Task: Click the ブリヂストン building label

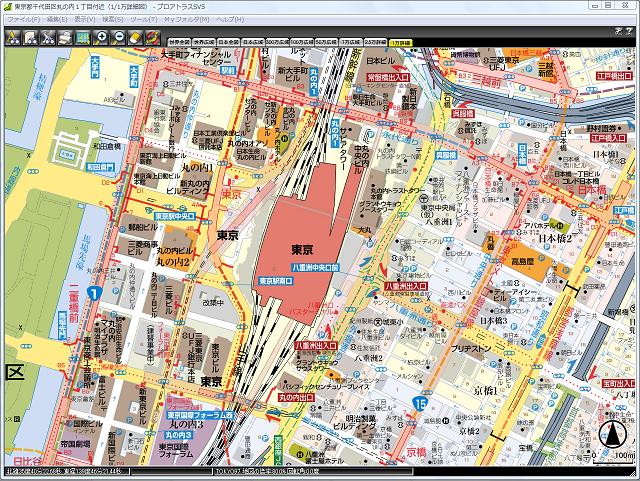Action: (x=471, y=348)
